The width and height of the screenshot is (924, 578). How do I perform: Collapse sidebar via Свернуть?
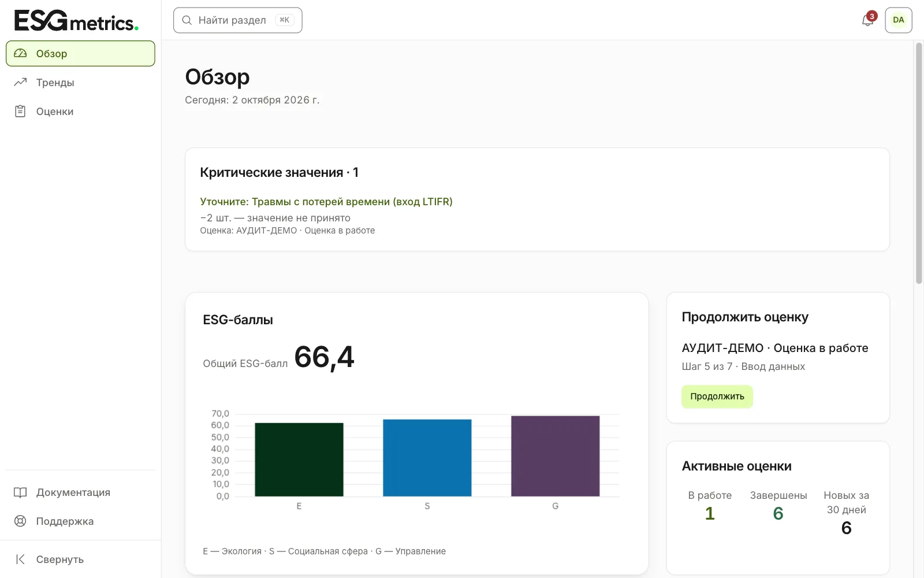(80, 559)
